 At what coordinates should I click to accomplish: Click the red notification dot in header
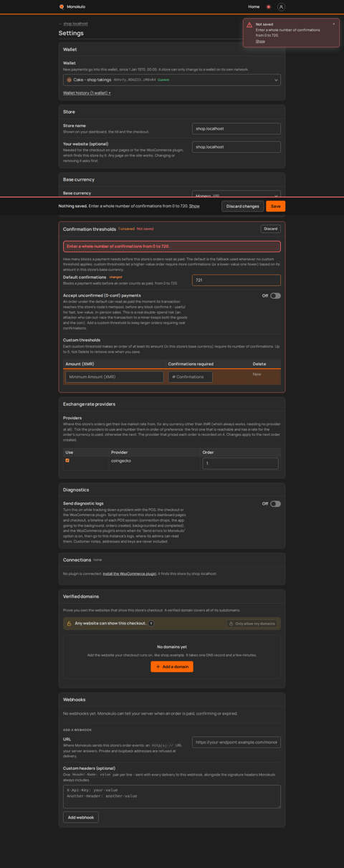269,6
